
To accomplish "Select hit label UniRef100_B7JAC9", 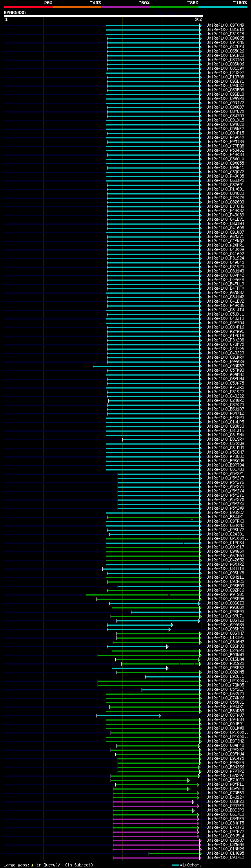I will (225, 780).
